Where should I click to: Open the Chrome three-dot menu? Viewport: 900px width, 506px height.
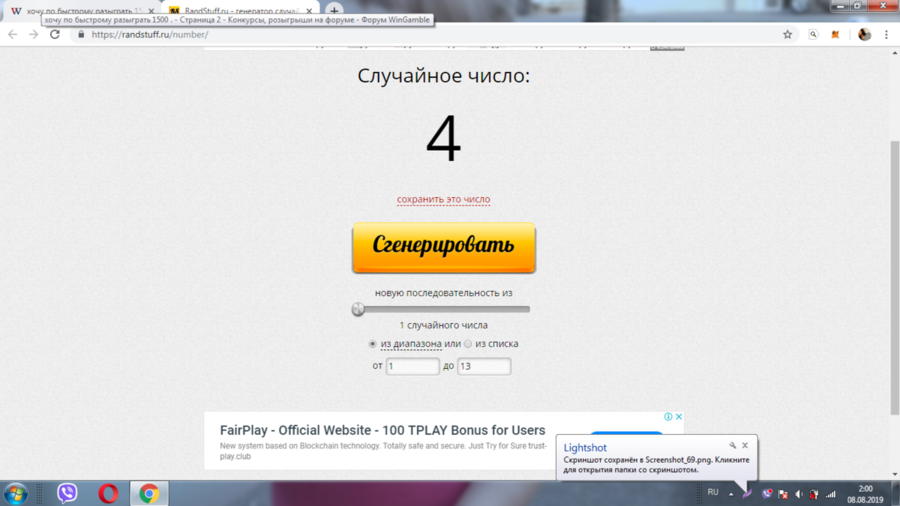886,34
